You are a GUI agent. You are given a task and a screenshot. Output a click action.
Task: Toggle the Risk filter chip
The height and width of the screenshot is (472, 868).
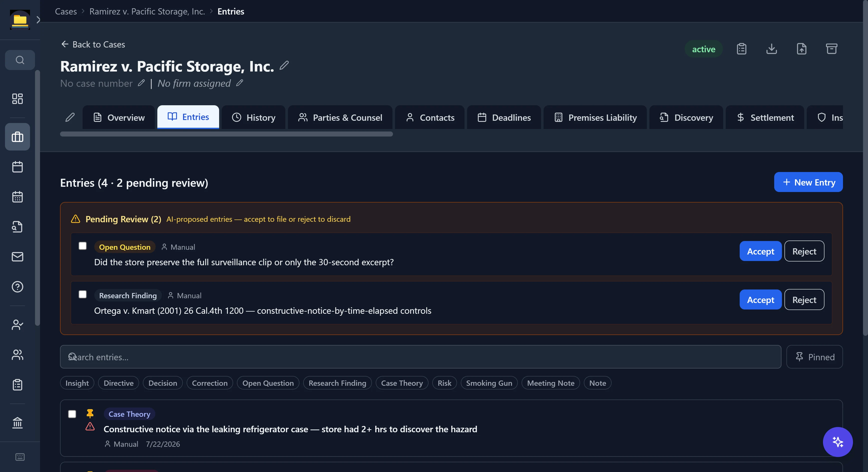[445, 383]
